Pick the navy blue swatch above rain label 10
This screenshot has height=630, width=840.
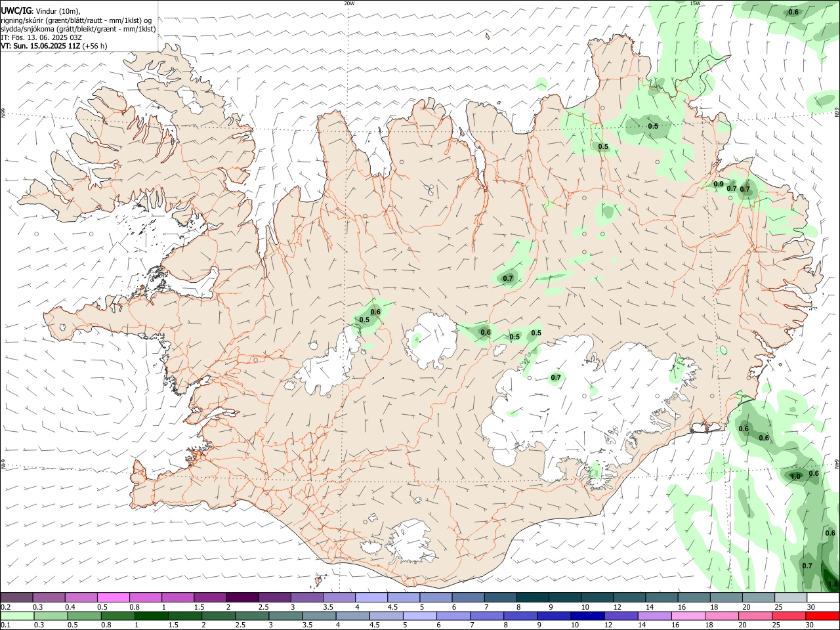click(x=587, y=616)
